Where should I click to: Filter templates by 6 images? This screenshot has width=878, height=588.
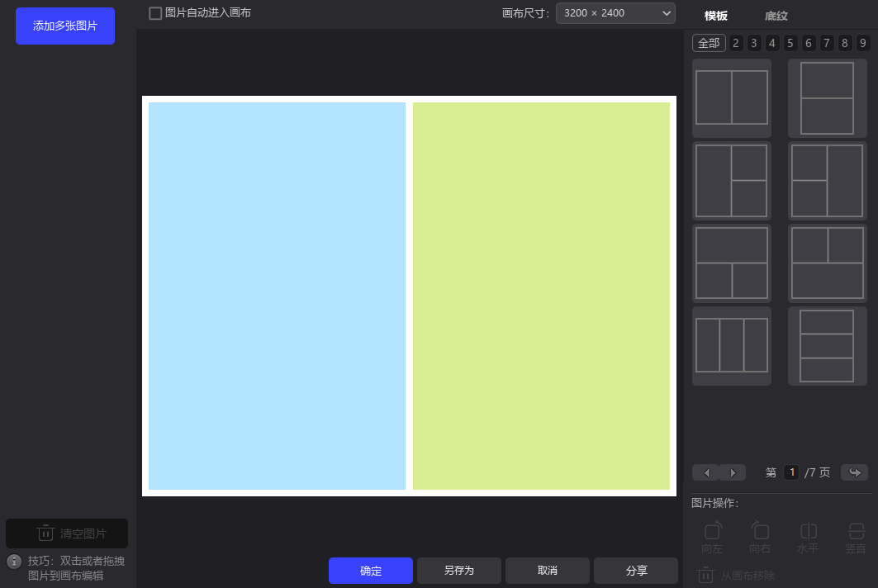[x=809, y=43]
